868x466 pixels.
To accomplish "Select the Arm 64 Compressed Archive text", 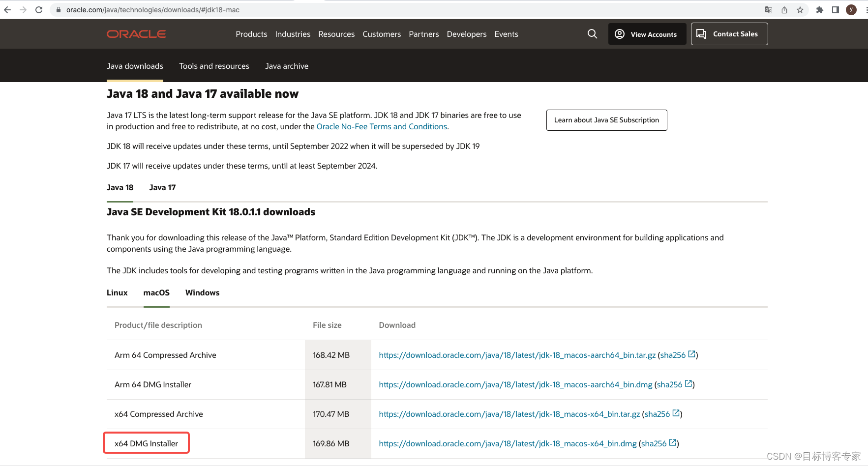I will point(165,355).
